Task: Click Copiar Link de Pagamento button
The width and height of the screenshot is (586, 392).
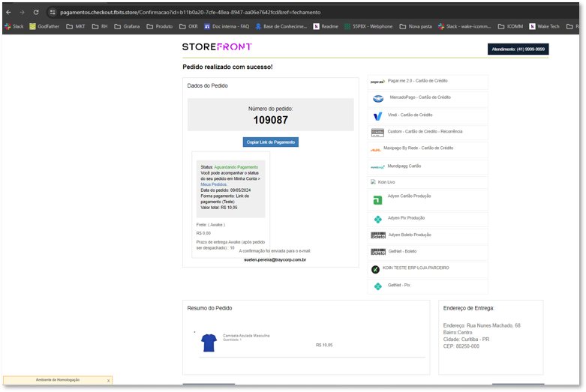Action: 271,142
